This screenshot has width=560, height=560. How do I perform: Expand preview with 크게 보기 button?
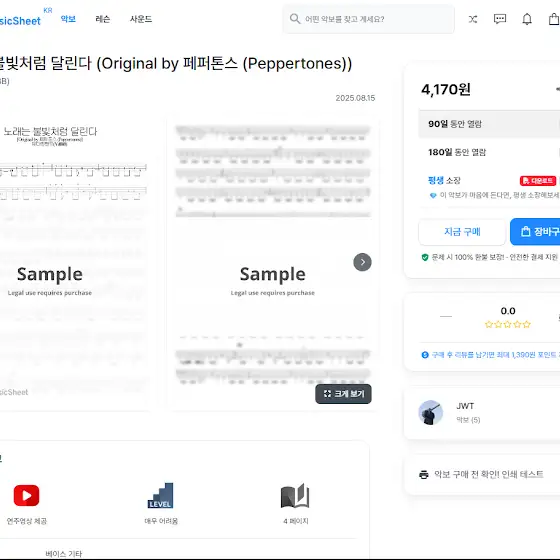(343, 394)
